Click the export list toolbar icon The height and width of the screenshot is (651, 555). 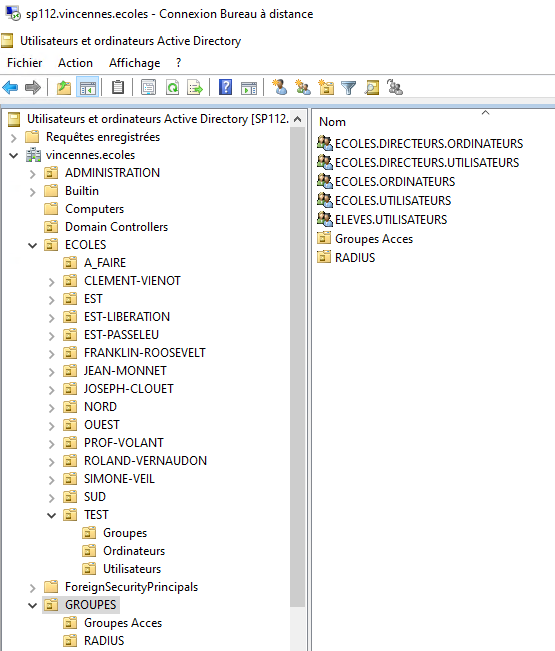(x=195, y=88)
